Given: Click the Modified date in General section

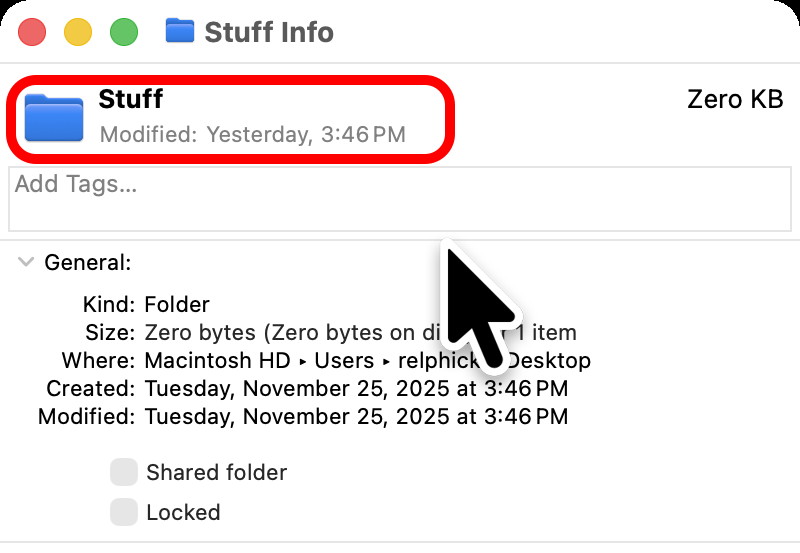Looking at the screenshot, I should [x=356, y=416].
